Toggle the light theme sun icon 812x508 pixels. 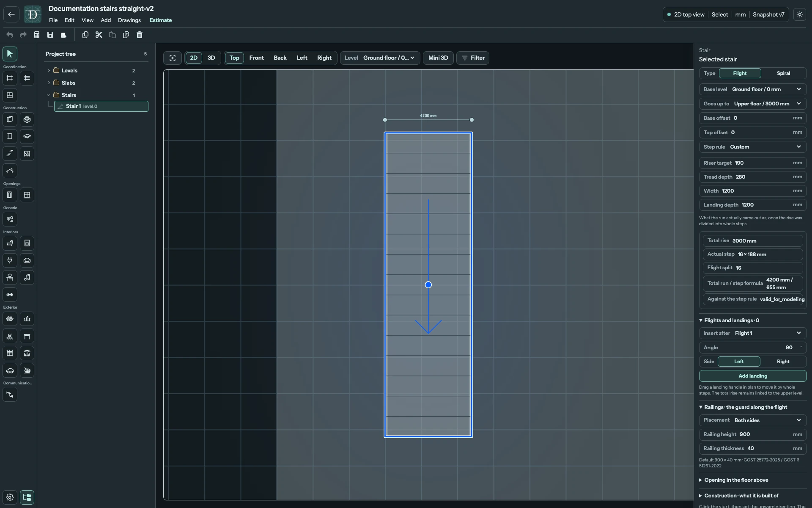[800, 14]
